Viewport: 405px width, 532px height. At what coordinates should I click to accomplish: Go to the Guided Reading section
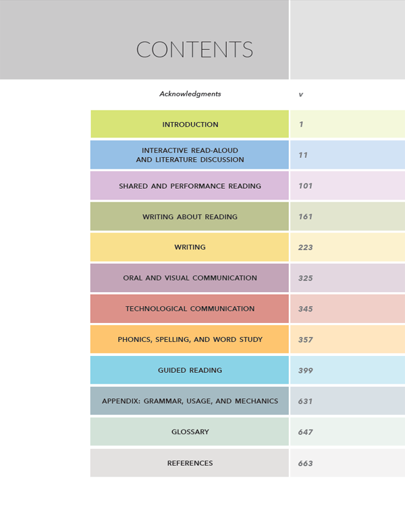(x=190, y=370)
